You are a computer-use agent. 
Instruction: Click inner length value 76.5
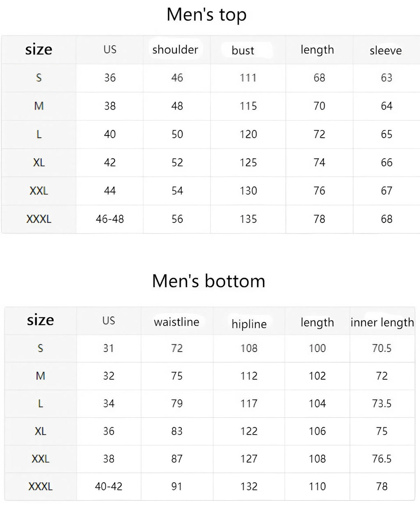point(382,459)
